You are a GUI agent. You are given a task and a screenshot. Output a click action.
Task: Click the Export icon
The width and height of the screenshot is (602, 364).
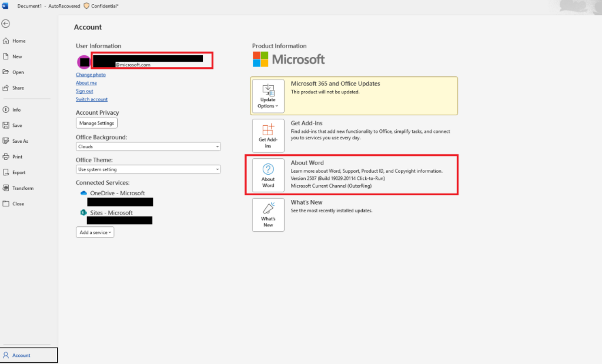[6, 172]
